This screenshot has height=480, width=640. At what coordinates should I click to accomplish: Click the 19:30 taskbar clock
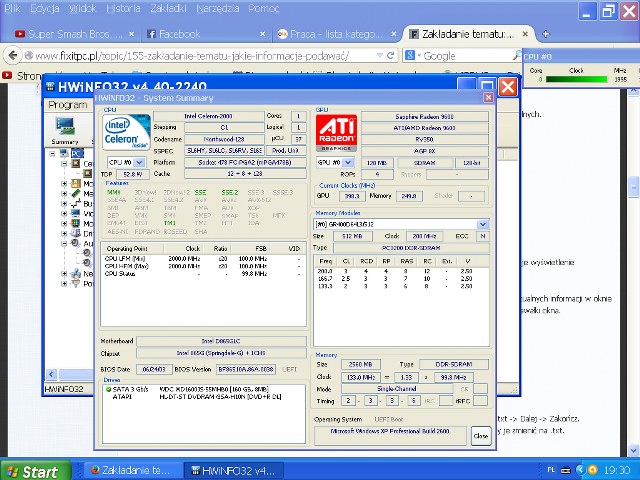(617, 471)
